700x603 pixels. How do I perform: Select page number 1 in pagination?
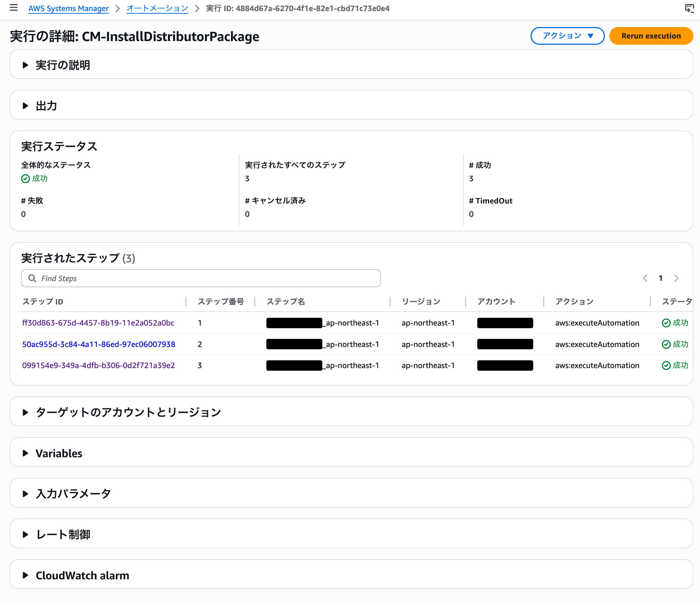661,278
